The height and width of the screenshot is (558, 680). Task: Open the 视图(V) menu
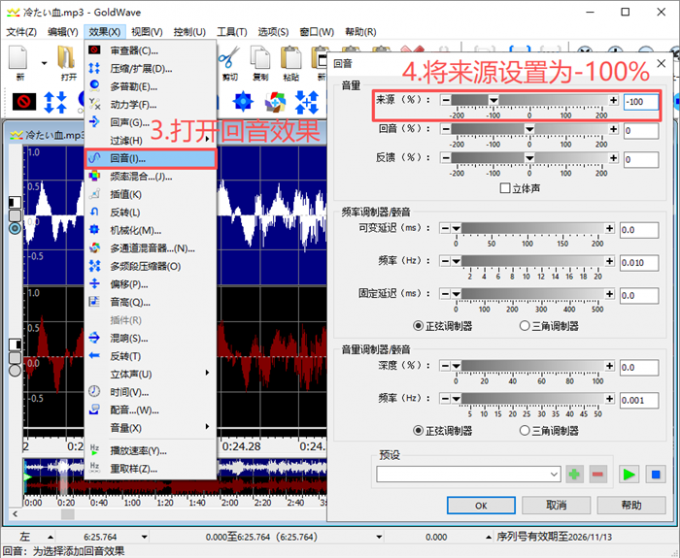147,32
